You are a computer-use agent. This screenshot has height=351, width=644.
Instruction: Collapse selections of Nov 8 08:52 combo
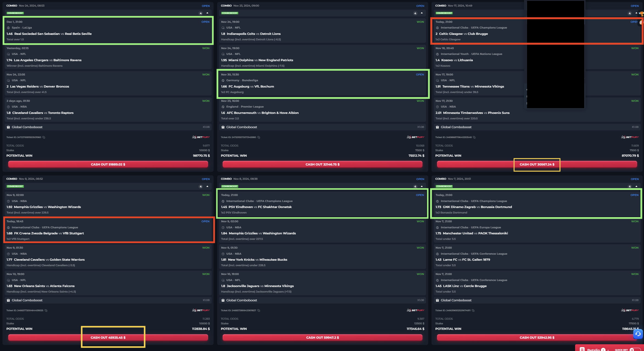point(207,186)
